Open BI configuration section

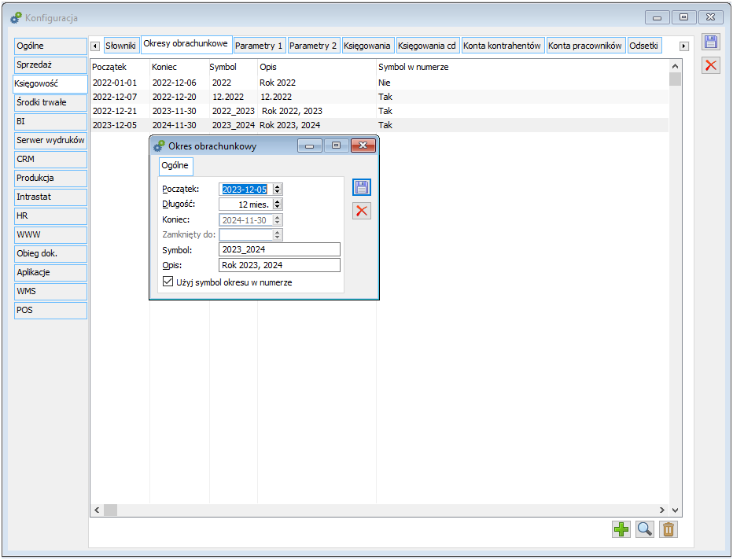click(x=50, y=122)
